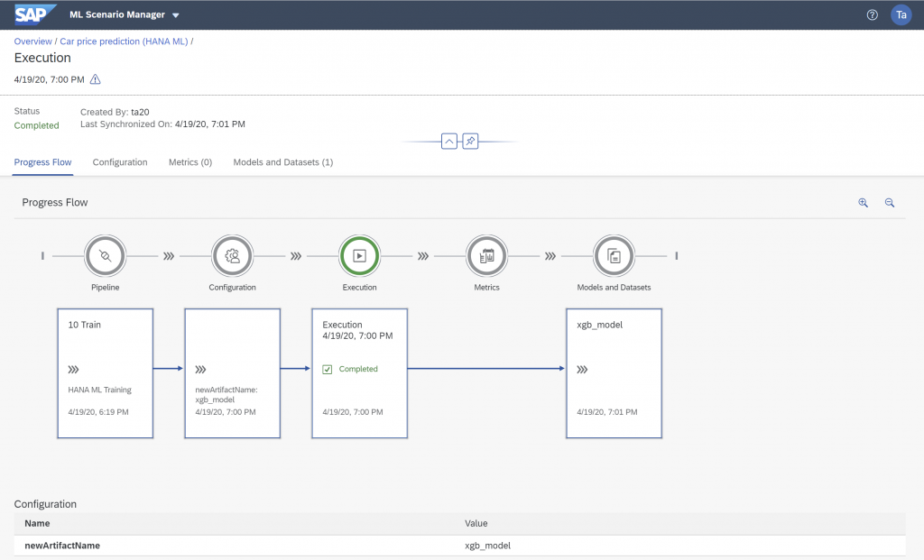
Task: Click the Created By: ta20 text
Action: coord(115,112)
